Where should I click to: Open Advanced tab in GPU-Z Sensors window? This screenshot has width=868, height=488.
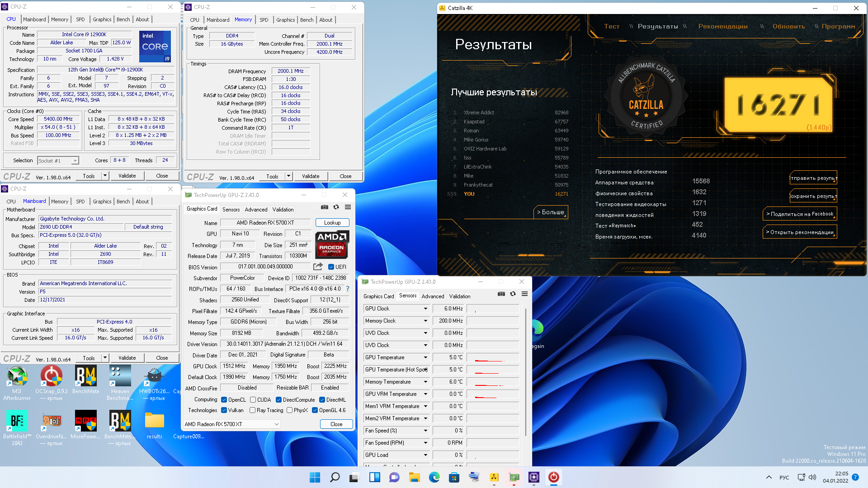click(x=433, y=296)
